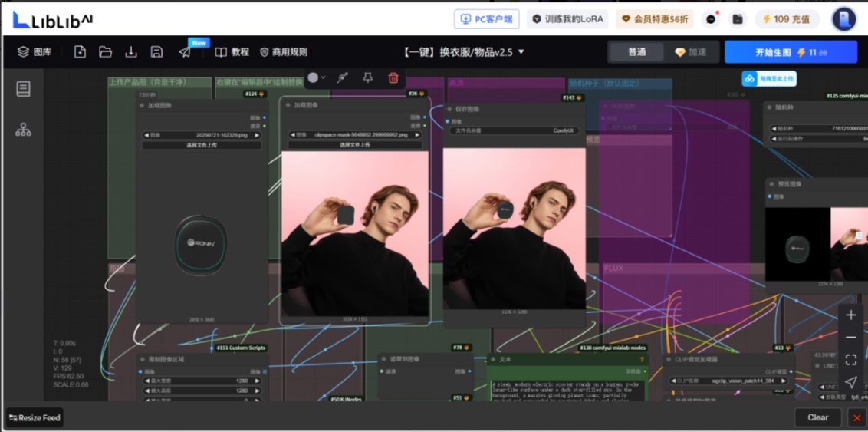Collapse the CLIP视觉加载器 node via its dot
868x432 pixels.
click(x=668, y=359)
